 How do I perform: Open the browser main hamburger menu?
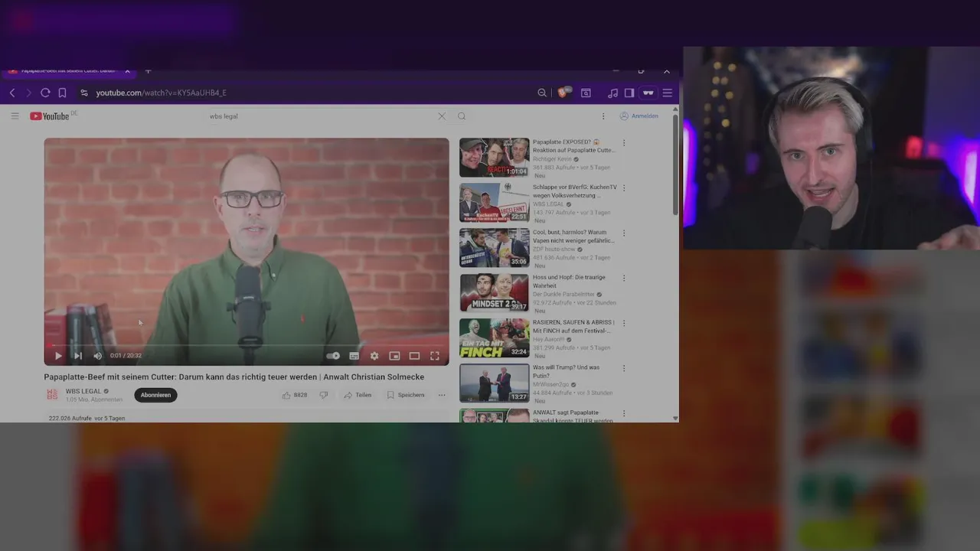(668, 93)
